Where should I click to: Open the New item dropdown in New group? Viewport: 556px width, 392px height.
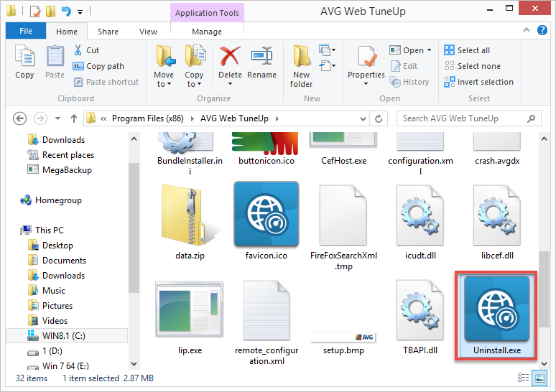[x=328, y=50]
